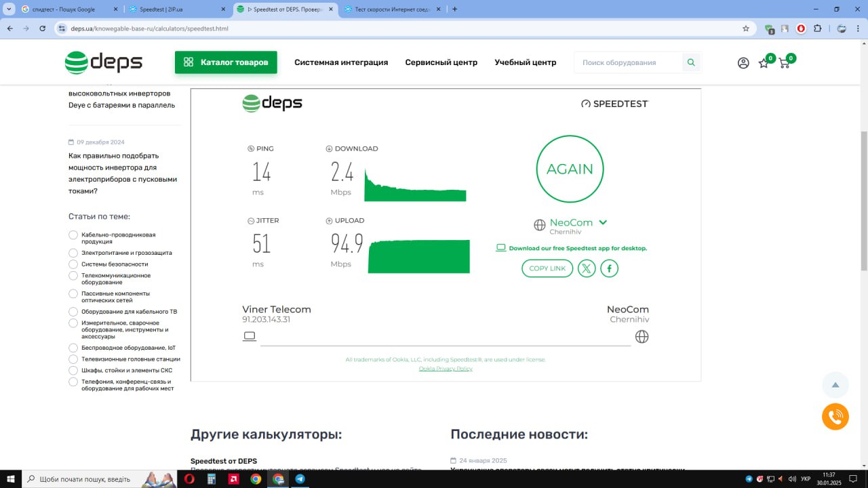Go back to the previous page
The image size is (868, 488).
click(9, 28)
